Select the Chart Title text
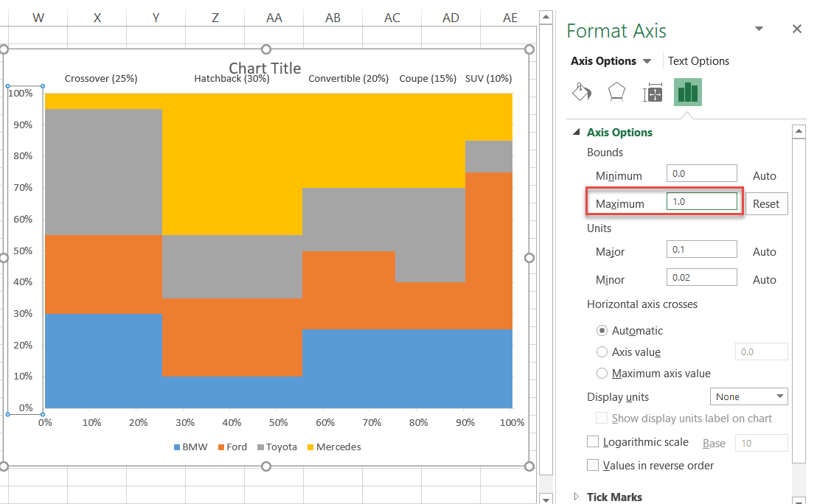This screenshot has width=817, height=504. pyautogui.click(x=265, y=69)
